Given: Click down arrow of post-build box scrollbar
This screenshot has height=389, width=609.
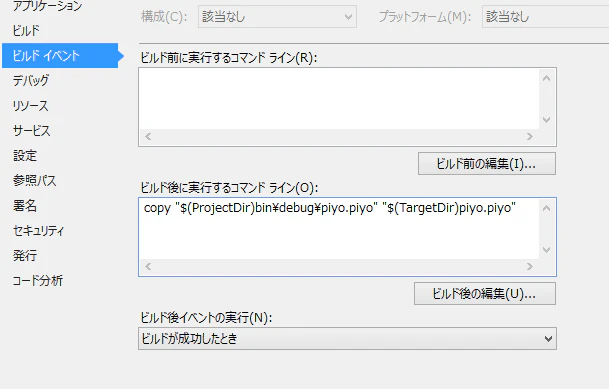Looking at the screenshot, I should coord(547,250).
